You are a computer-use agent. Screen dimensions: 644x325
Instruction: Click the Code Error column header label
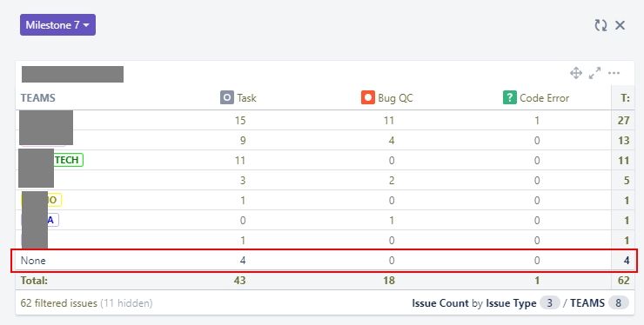click(544, 98)
